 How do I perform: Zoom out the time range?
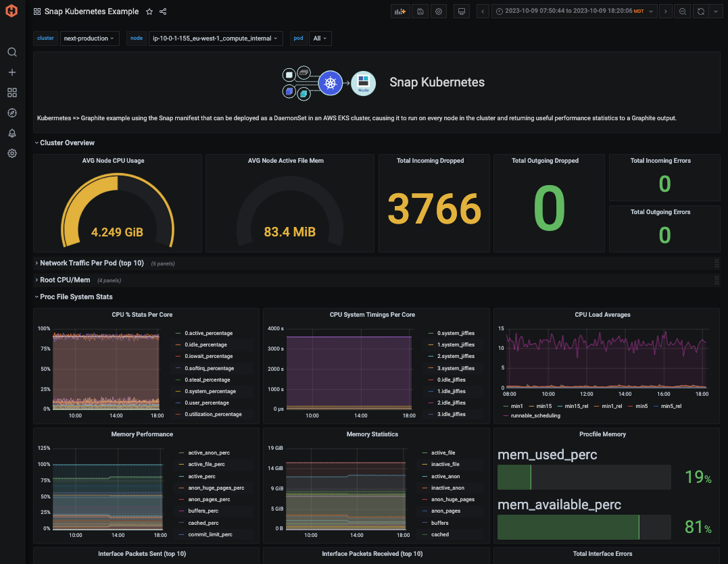(683, 11)
